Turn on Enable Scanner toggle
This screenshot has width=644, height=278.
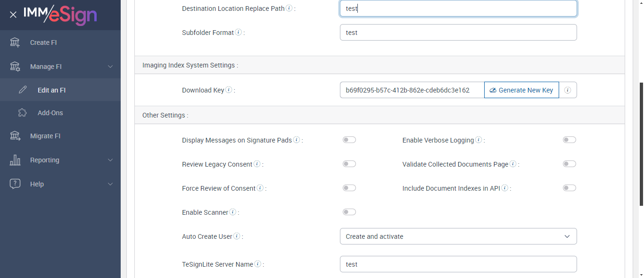[x=349, y=212]
